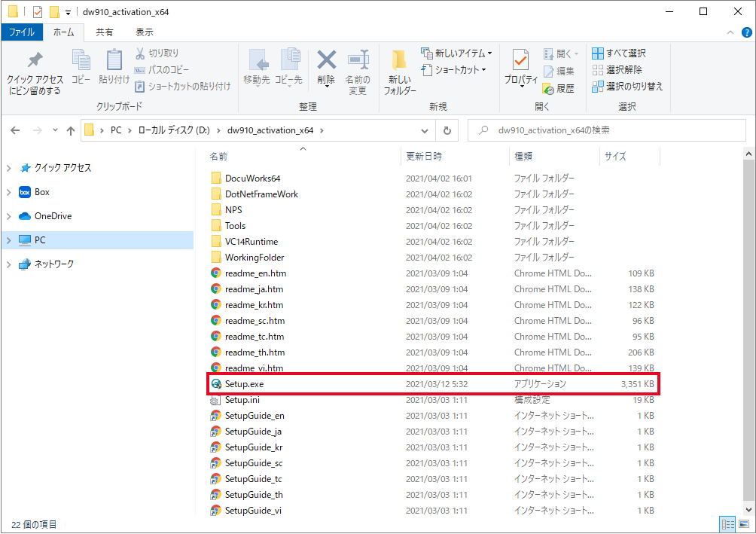Sort by Type (種類) column header
This screenshot has width=756, height=534.
point(554,157)
